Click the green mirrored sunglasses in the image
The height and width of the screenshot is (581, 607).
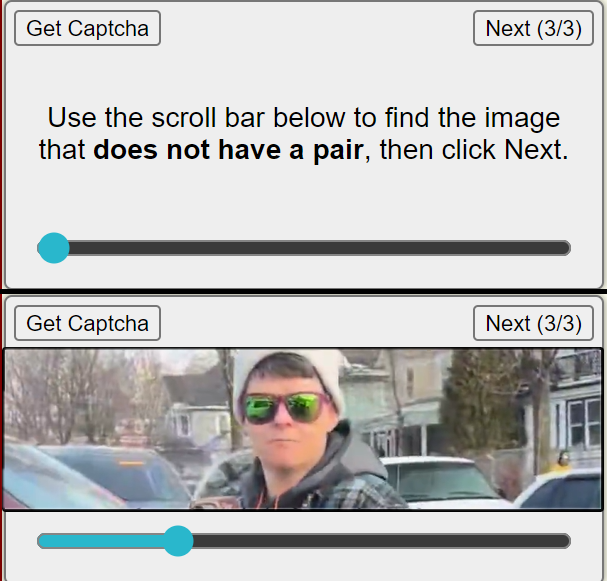pyautogui.click(x=286, y=407)
